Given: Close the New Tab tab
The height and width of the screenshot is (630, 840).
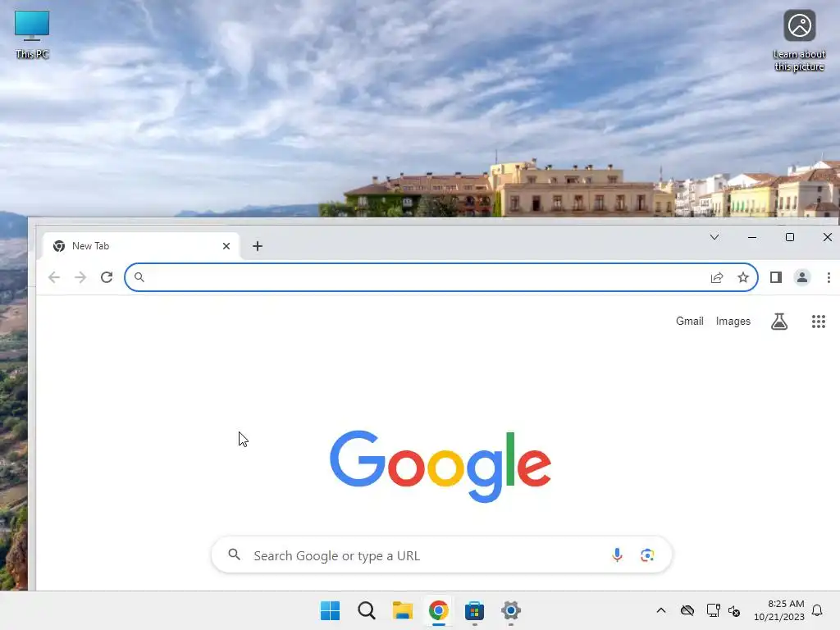Looking at the screenshot, I should 226,246.
